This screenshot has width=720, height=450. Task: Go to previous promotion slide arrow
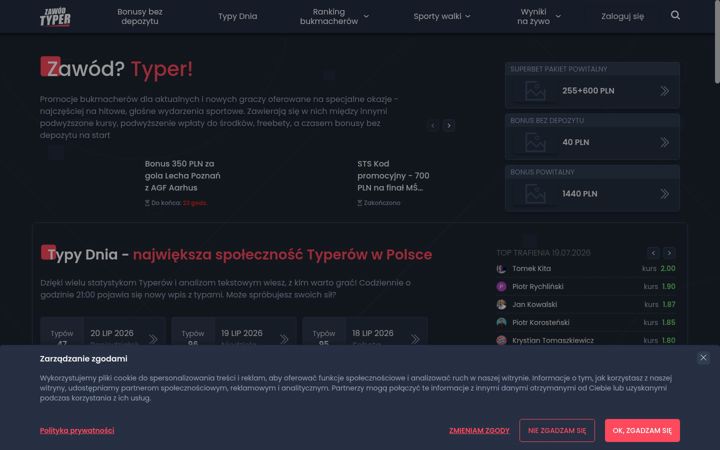(x=433, y=125)
